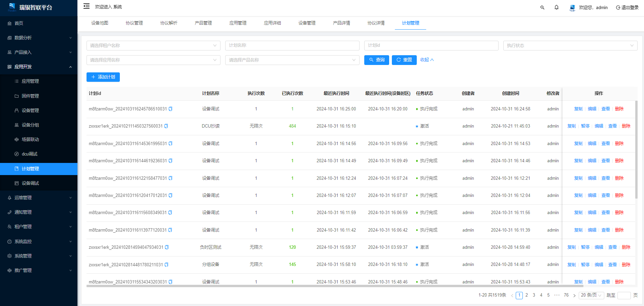This screenshot has width=644, height=306.
Task: Collapse 应用开发 sidebar menu
Action: tap(39, 67)
